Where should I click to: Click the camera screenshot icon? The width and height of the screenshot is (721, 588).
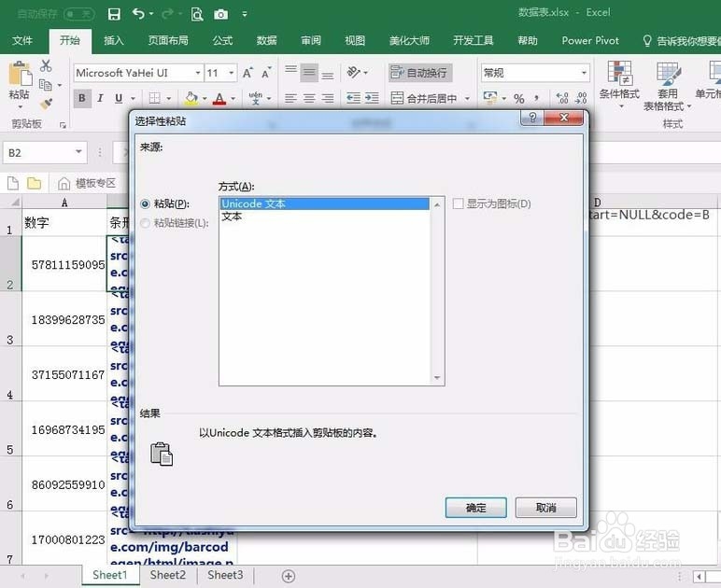pyautogui.click(x=220, y=14)
